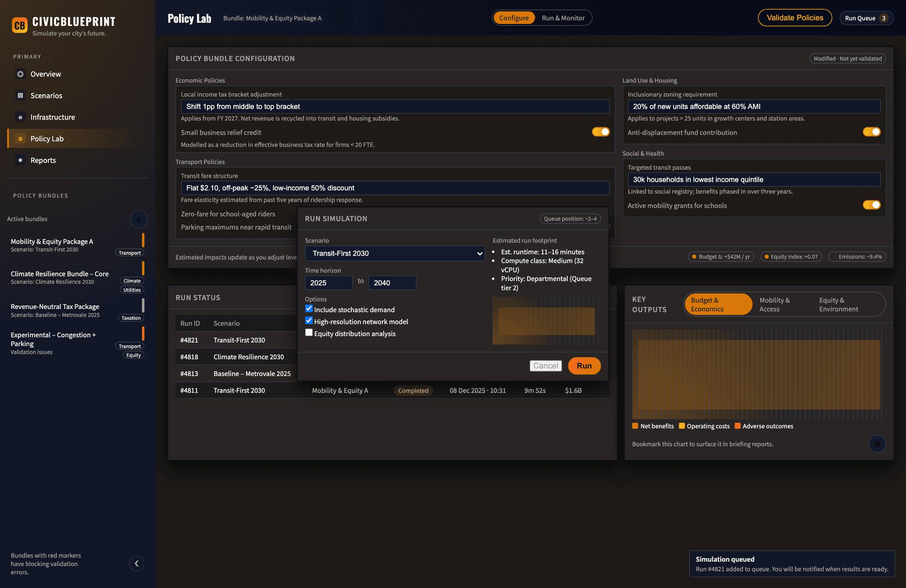Add a new active bundle with plus icon

click(x=139, y=219)
